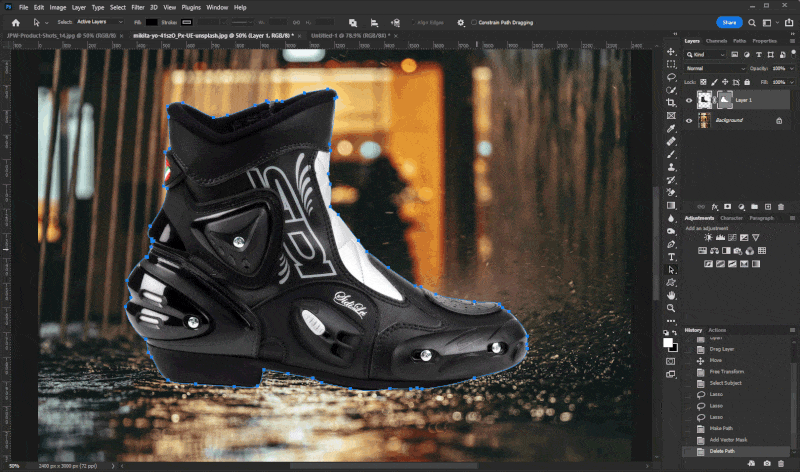This screenshot has height=472, width=800.
Task: Select the Lasso tool
Action: click(671, 77)
